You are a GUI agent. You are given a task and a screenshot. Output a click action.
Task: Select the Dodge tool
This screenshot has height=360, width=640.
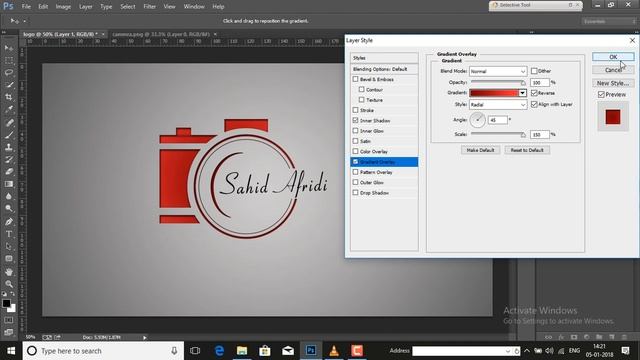(x=9, y=209)
